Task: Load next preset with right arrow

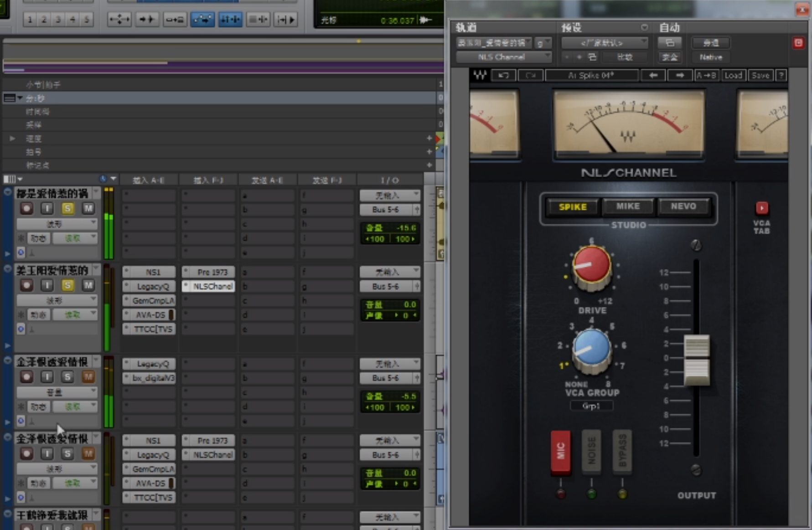Action: [x=680, y=75]
